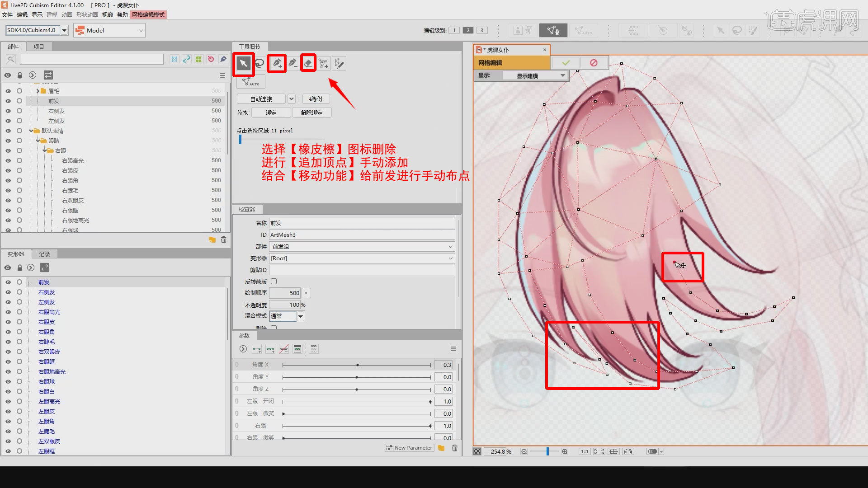Viewport: 868px width, 488px height.
Task: Enable the 反转蒙版 checkbox
Action: [x=274, y=281]
